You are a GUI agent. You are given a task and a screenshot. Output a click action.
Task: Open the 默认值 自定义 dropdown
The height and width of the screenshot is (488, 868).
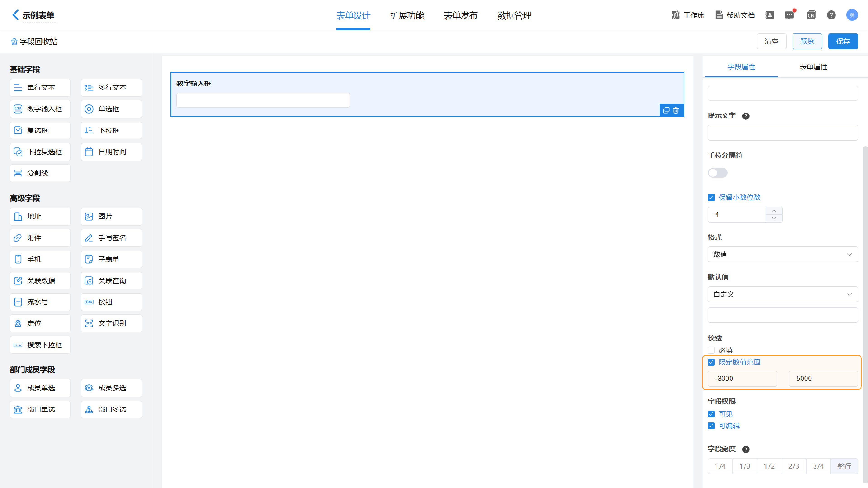[x=782, y=294]
